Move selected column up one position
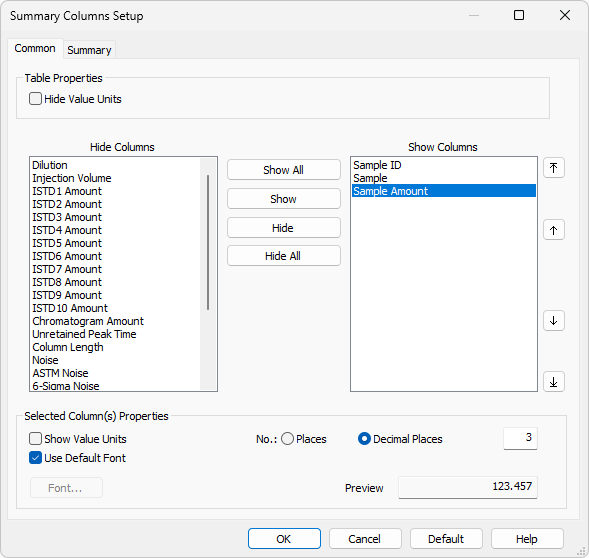This screenshot has width=589, height=558. [553, 230]
